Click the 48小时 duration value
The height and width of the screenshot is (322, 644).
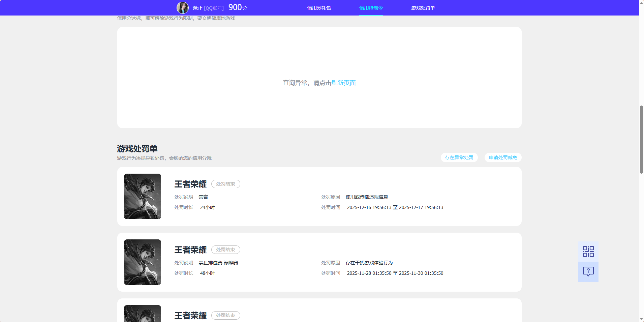pos(207,273)
